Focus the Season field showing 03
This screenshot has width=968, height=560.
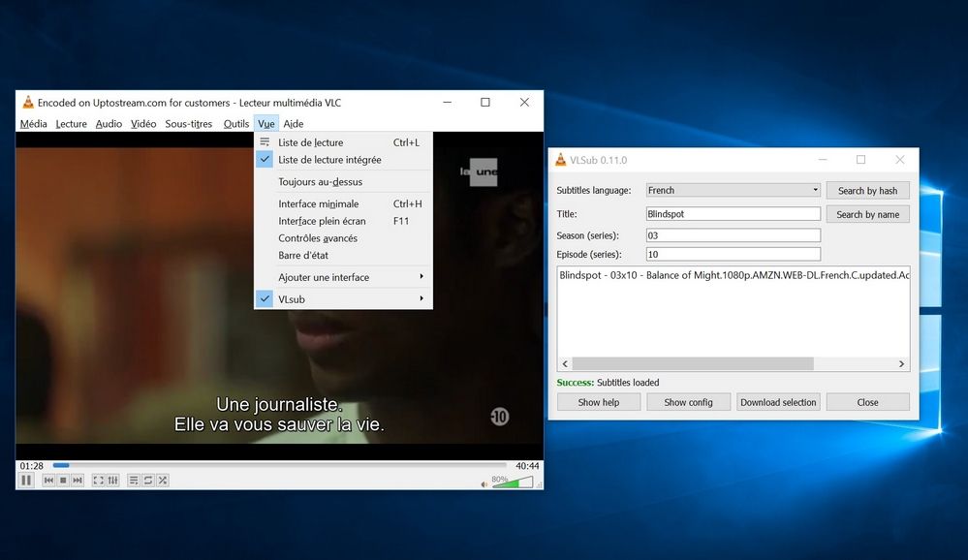(x=733, y=235)
